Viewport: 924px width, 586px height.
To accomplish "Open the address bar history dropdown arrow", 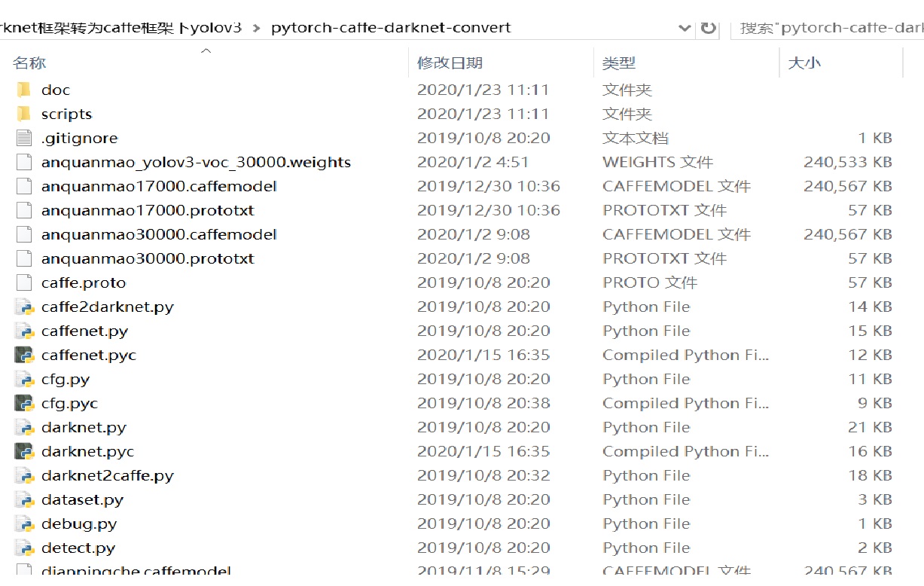I will pyautogui.click(x=684, y=27).
